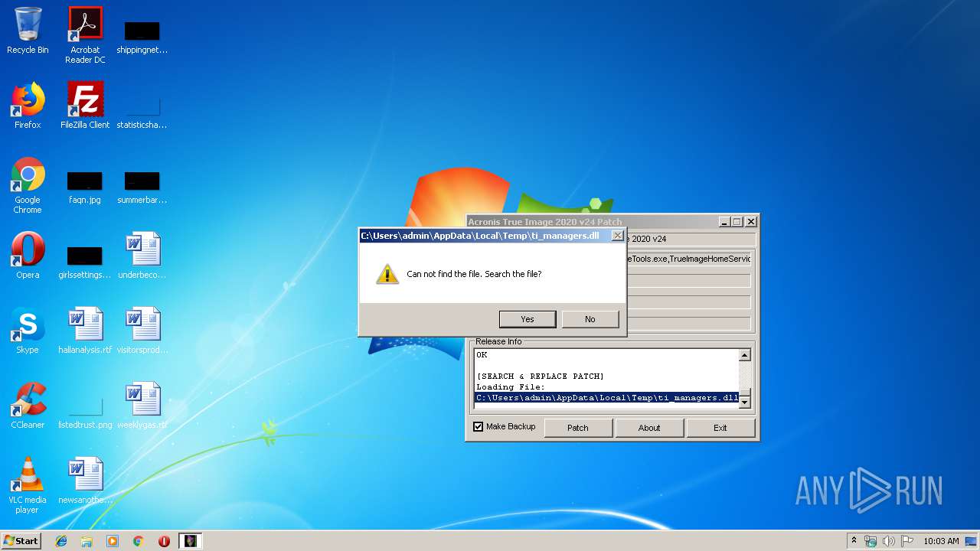Select the visitorsprod Word document
The width and height of the screenshot is (980, 551).
142,331
